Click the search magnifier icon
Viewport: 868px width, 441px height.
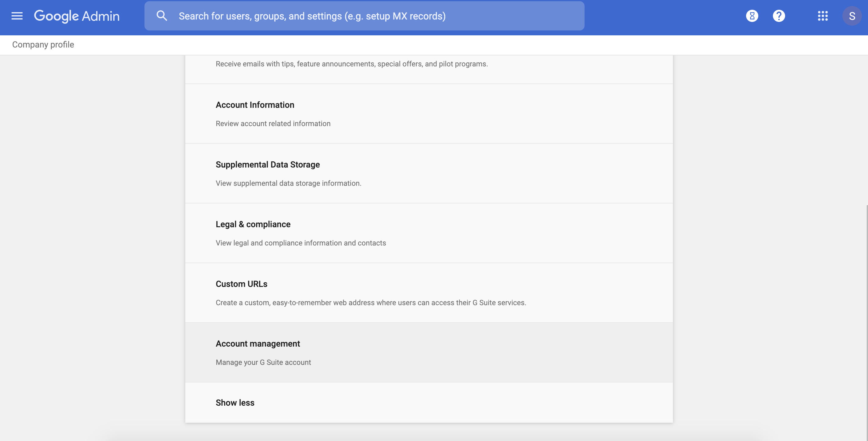[x=162, y=16]
